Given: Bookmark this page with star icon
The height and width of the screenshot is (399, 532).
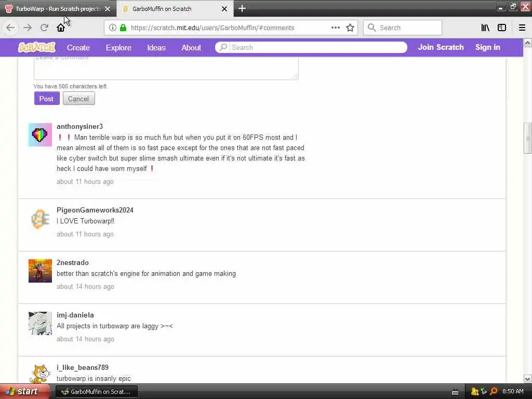Looking at the screenshot, I should tap(350, 28).
